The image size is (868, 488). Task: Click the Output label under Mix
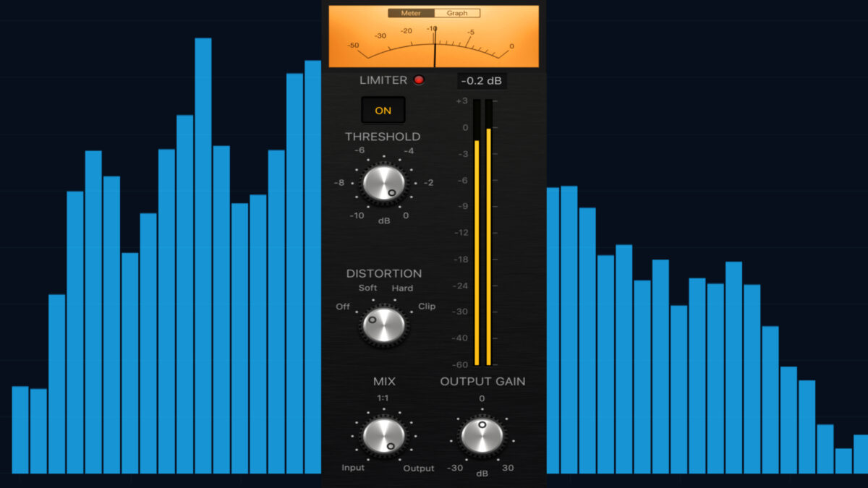coord(419,468)
